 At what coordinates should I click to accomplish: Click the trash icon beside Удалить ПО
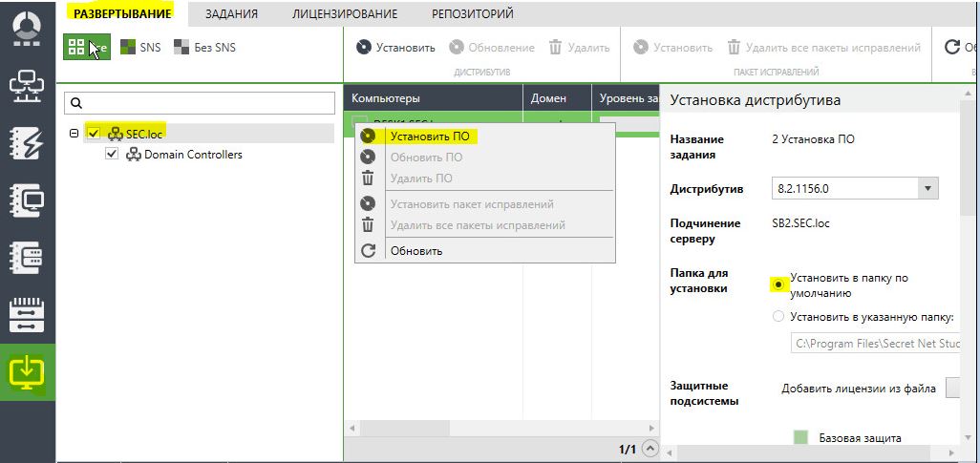369,179
